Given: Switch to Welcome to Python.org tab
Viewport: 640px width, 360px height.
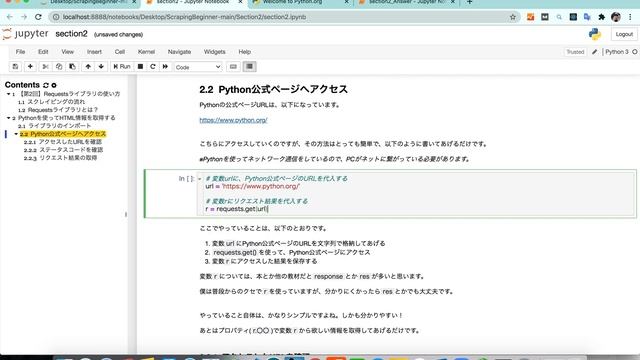Looking at the screenshot, I should (x=300, y=2).
